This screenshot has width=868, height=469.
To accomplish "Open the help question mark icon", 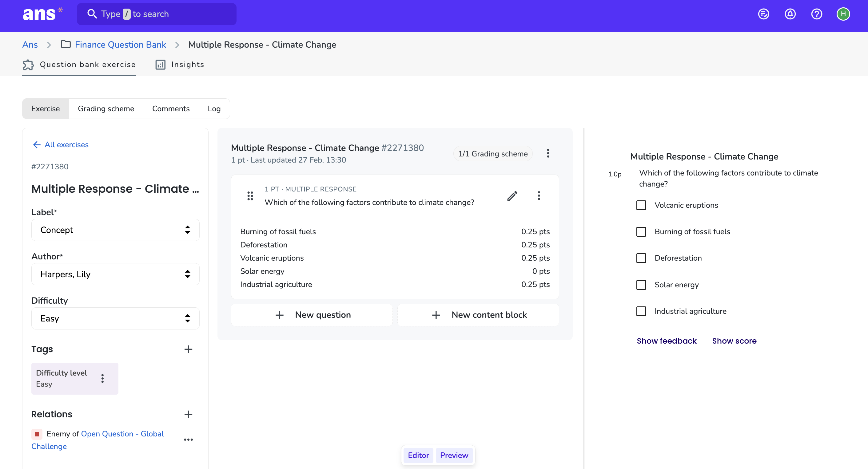I will click(x=817, y=14).
